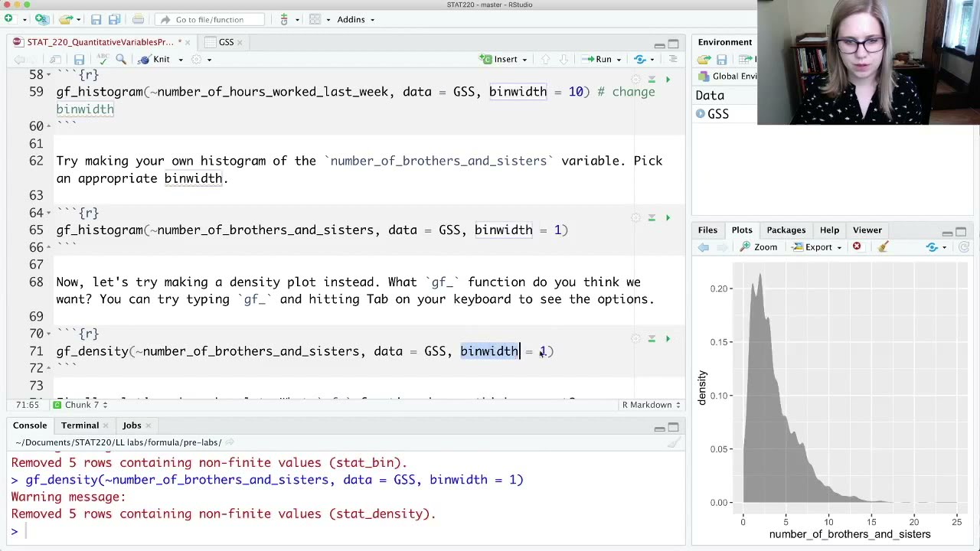Close the GSS tab
Image resolution: width=980 pixels, height=551 pixels.
pos(240,42)
